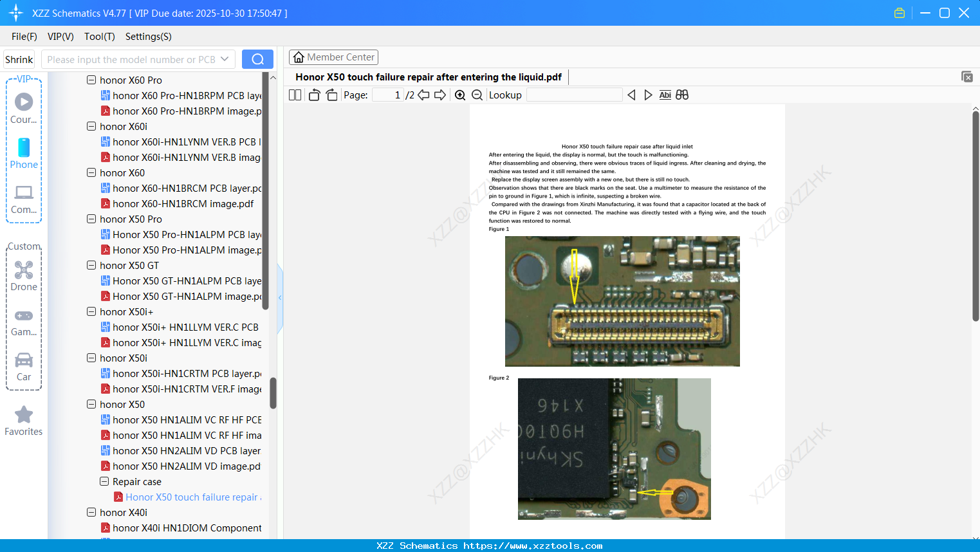
Task: Collapse the honor X50 GT tree node
Action: pos(91,265)
